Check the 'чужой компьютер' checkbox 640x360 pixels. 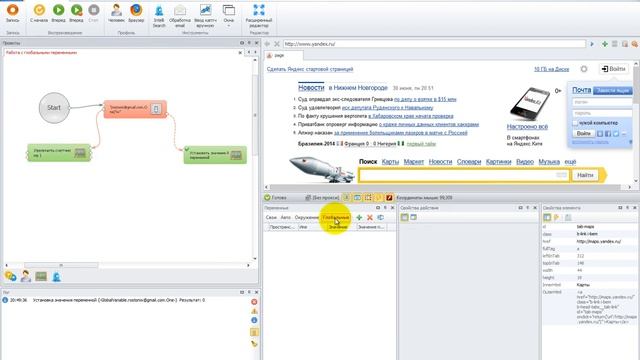[575, 123]
